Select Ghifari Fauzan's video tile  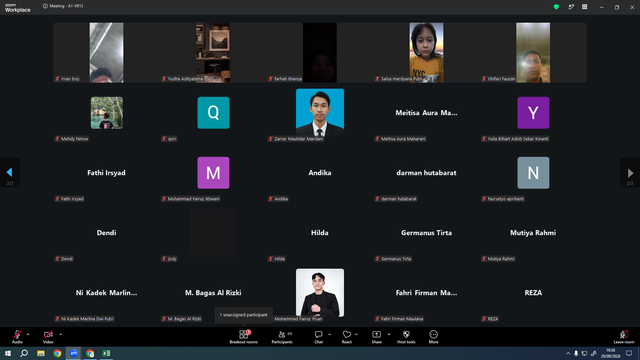[x=533, y=53]
